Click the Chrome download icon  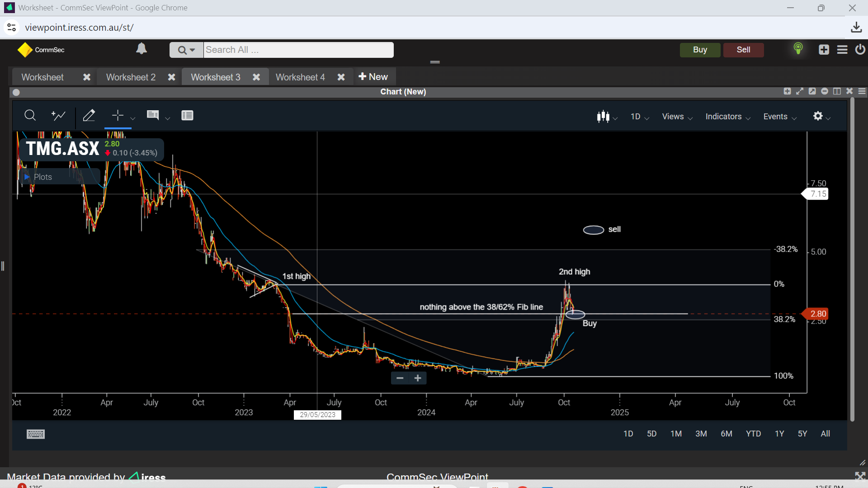[x=856, y=28]
